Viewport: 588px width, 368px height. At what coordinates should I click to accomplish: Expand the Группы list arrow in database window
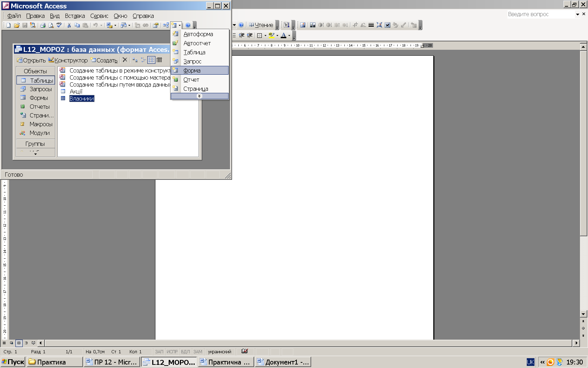[x=35, y=154]
